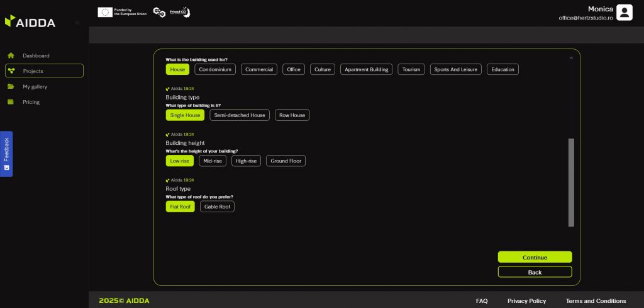Collapse the form panel with top chevron
This screenshot has width=644, height=308.
pyautogui.click(x=571, y=58)
